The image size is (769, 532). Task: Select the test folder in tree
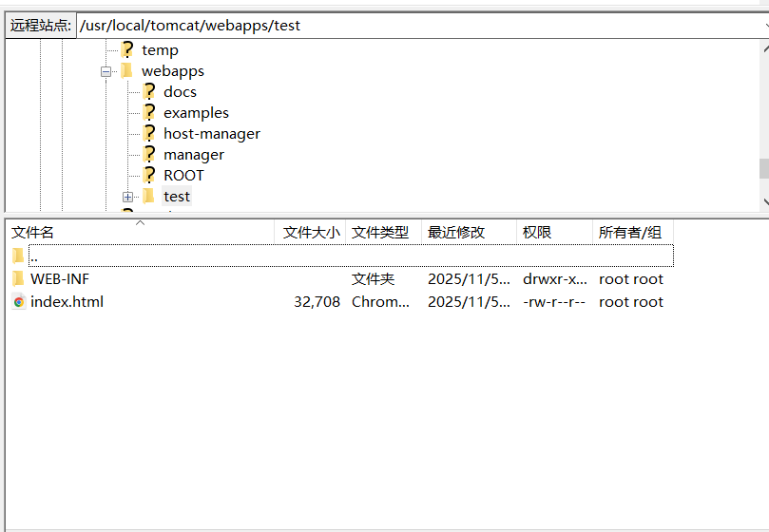pyautogui.click(x=177, y=197)
